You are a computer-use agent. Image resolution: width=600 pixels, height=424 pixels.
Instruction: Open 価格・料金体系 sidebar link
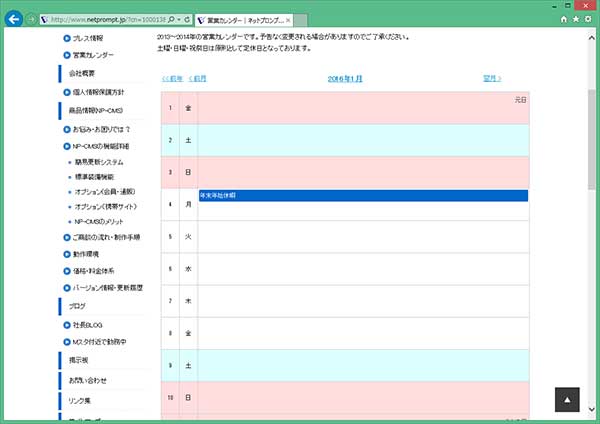pos(93,271)
